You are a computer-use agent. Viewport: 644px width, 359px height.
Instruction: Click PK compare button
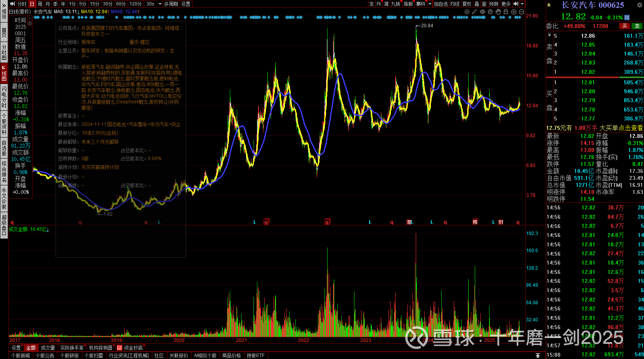point(379,4)
